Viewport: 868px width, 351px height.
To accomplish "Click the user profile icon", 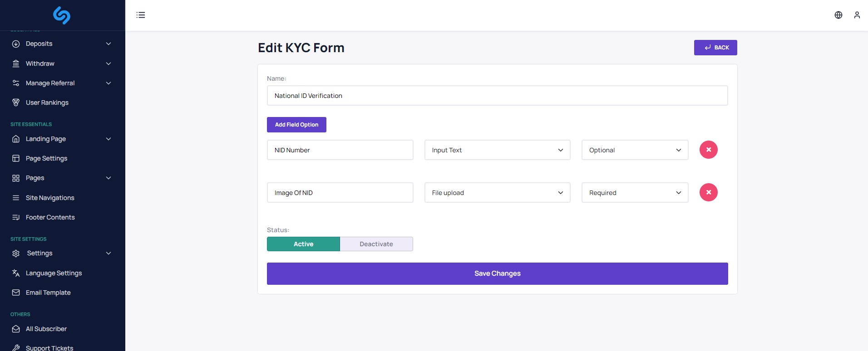I will click(857, 15).
